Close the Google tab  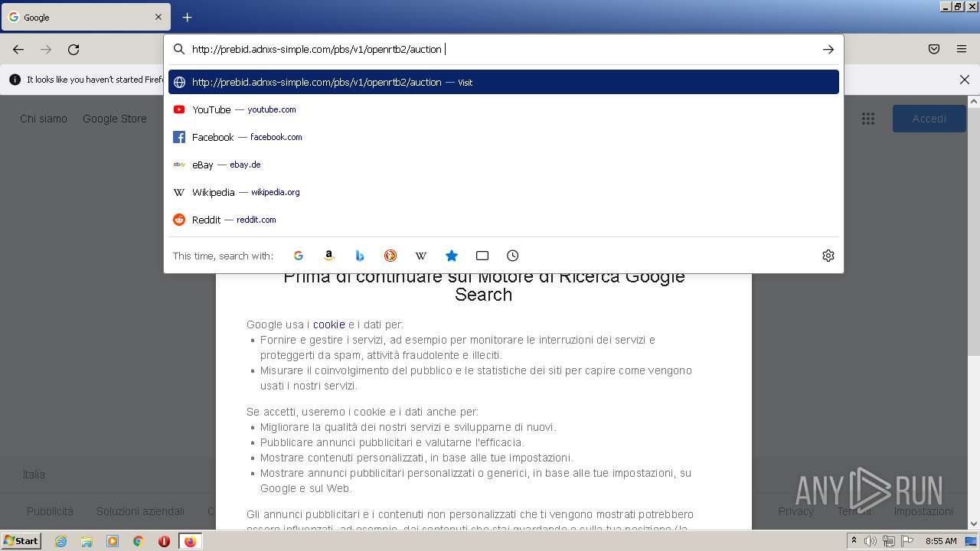click(x=158, y=17)
